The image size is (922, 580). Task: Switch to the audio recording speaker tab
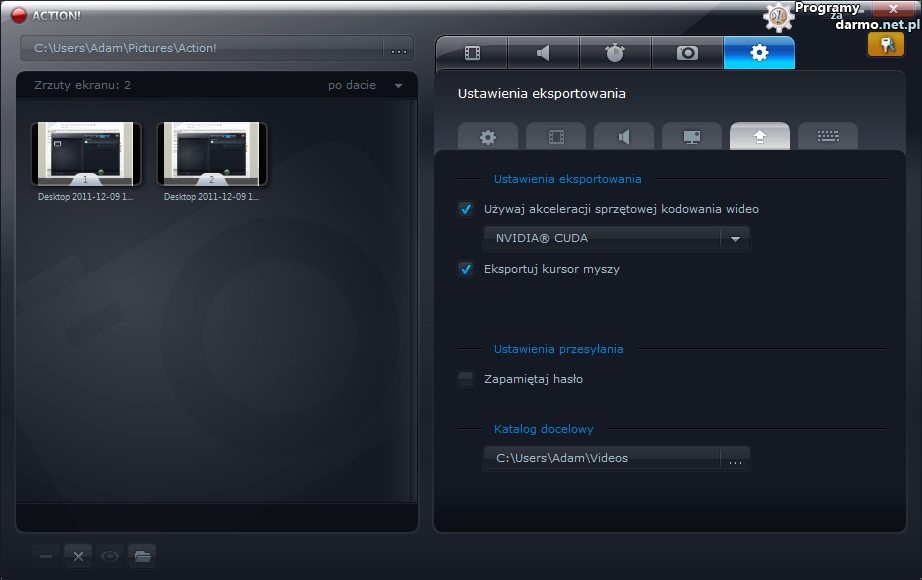(x=543, y=53)
